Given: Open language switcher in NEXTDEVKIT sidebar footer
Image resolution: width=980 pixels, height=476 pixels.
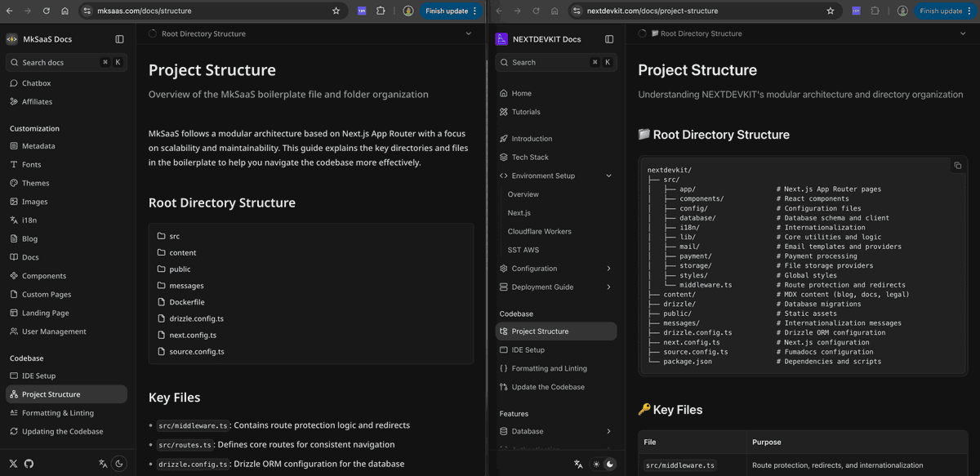Looking at the screenshot, I should 578,464.
